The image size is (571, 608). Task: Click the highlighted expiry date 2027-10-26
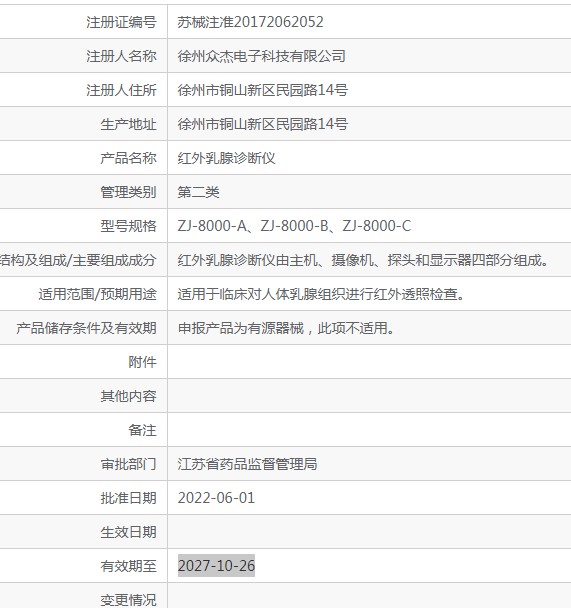[216, 566]
